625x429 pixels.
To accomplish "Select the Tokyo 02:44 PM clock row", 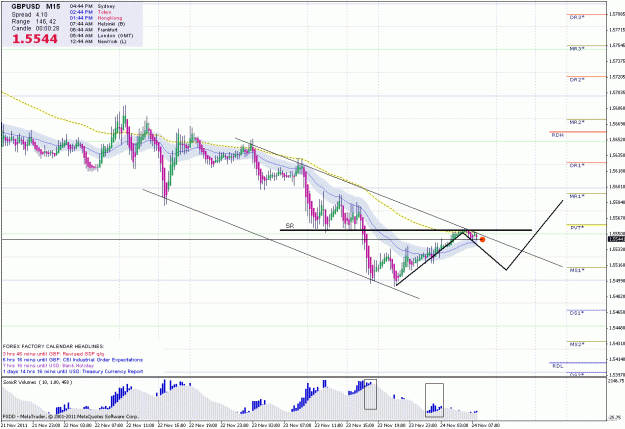I will (x=90, y=12).
